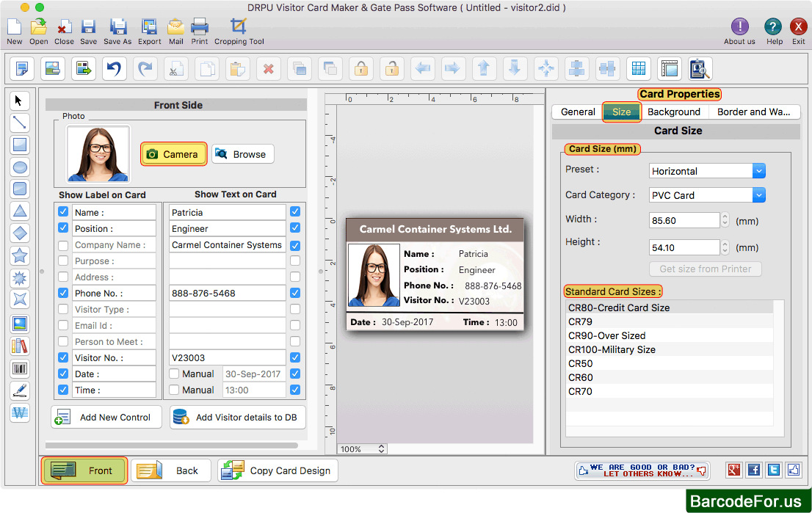The width and height of the screenshot is (812, 513).
Task: Select the Signature drawing tool
Action: click(x=19, y=390)
